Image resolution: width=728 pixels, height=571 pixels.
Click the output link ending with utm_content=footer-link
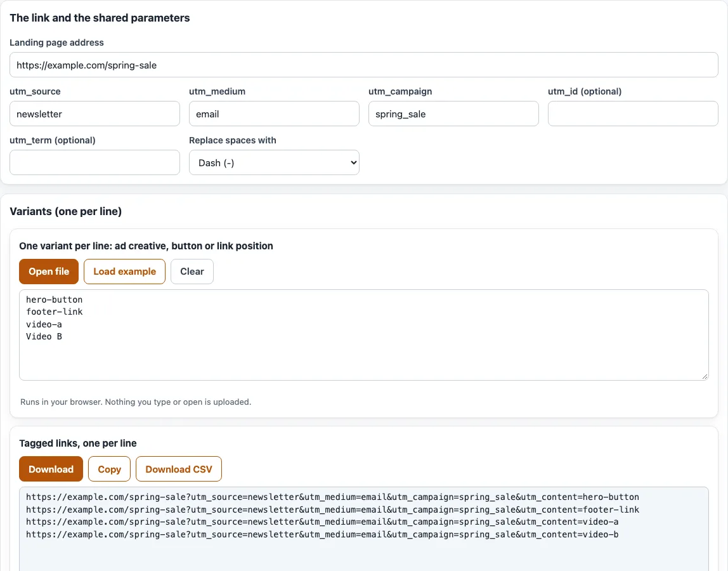point(332,509)
